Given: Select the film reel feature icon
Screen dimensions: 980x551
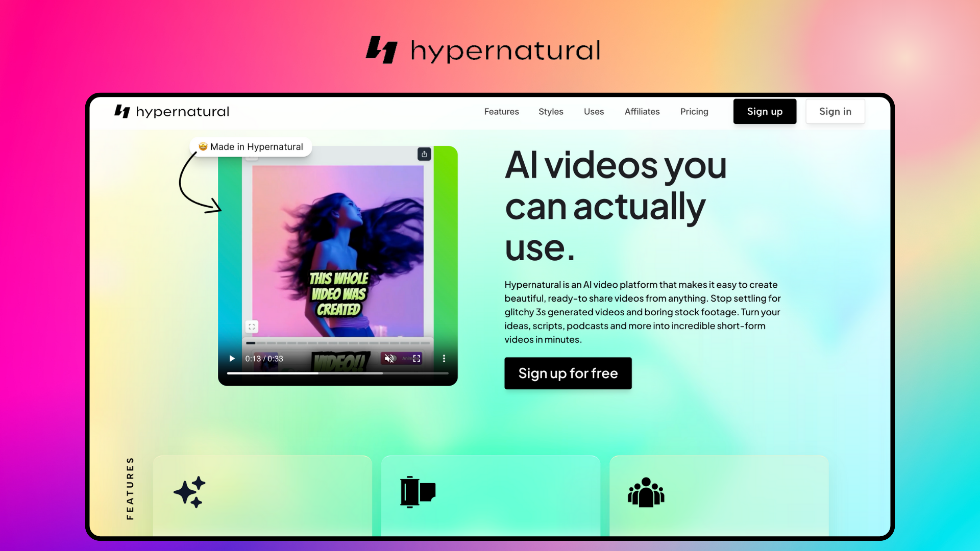Looking at the screenshot, I should pyautogui.click(x=417, y=491).
